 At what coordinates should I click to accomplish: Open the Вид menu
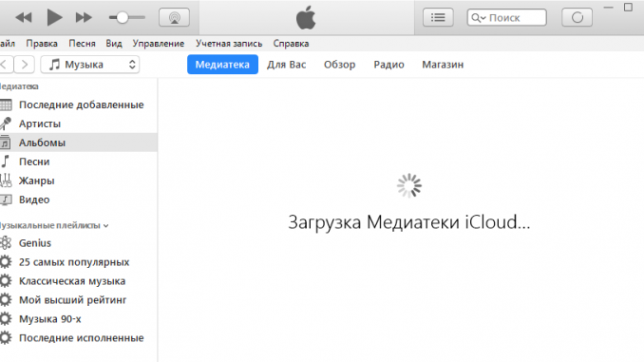pyautogui.click(x=114, y=44)
